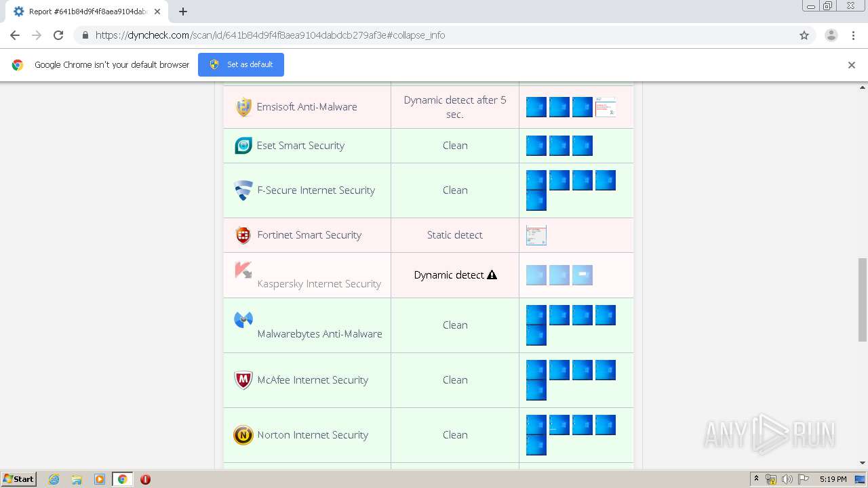Open the first Kaspersky screenshot thumbnail
Viewport: 868px width, 488px height.
536,275
